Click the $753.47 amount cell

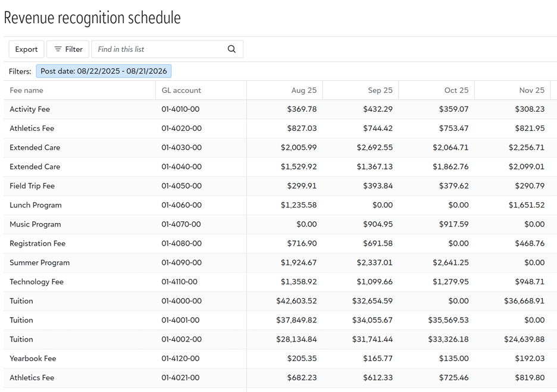[453, 128]
